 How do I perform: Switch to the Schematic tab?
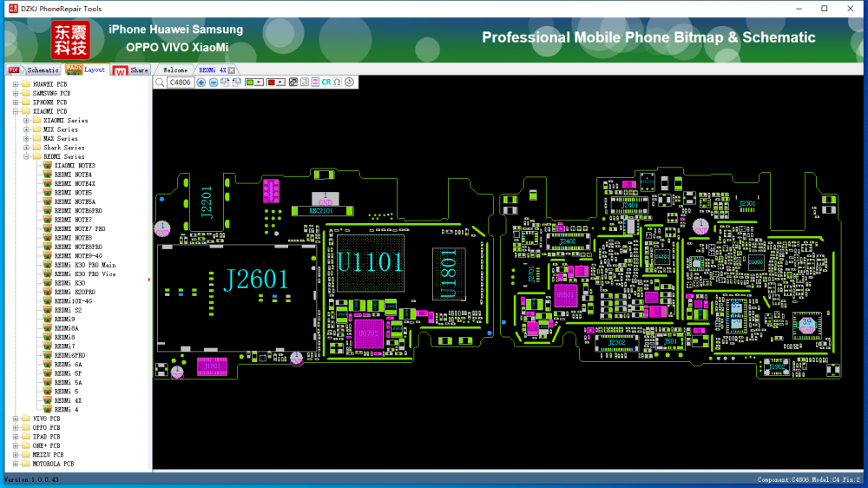click(x=34, y=69)
